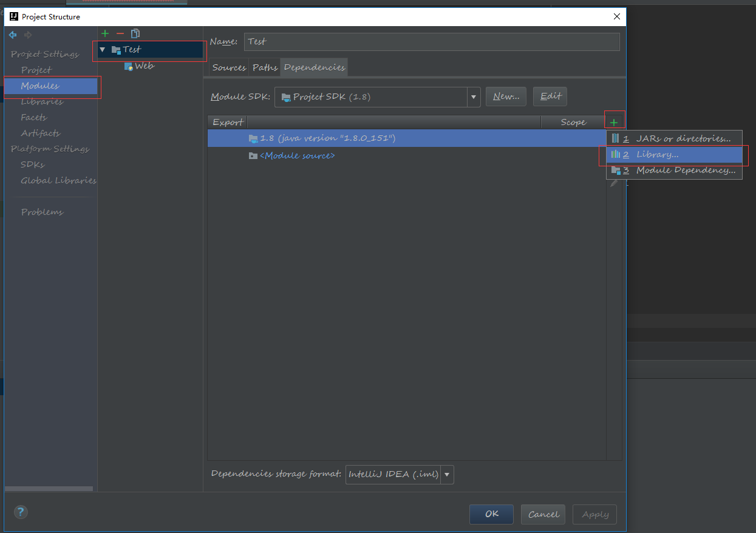Add a new module with green plus
The height and width of the screenshot is (533, 756).
click(x=105, y=33)
